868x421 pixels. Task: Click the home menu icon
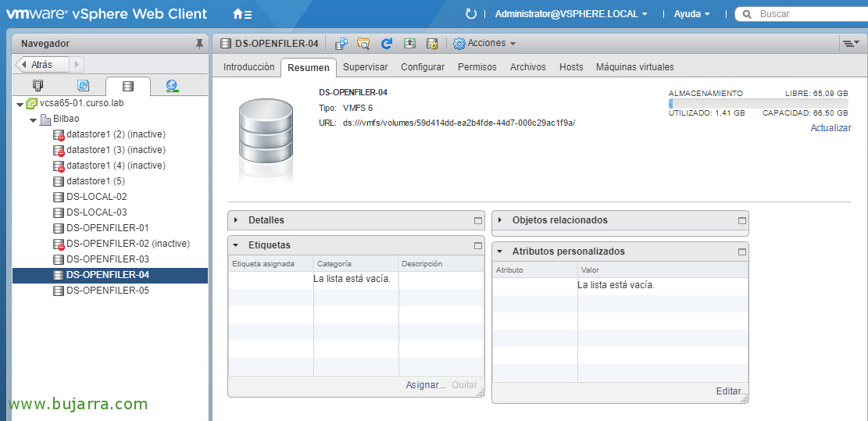[242, 14]
